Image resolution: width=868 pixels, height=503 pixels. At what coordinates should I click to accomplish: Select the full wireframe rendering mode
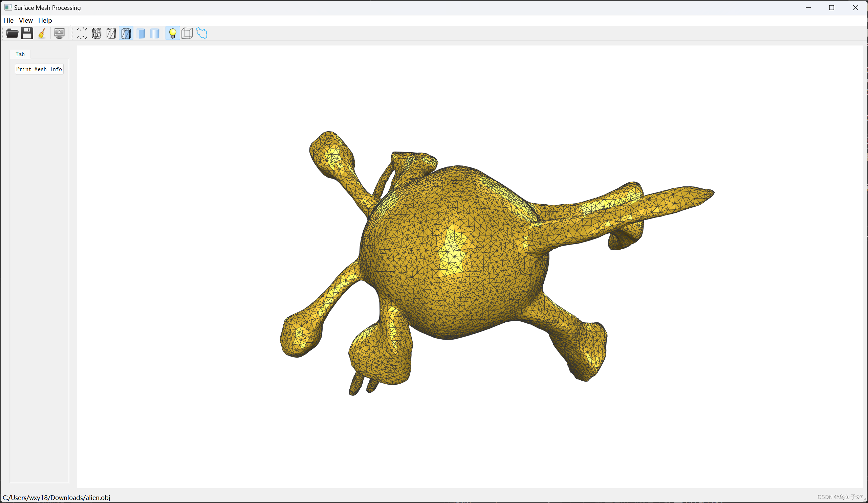coord(96,33)
